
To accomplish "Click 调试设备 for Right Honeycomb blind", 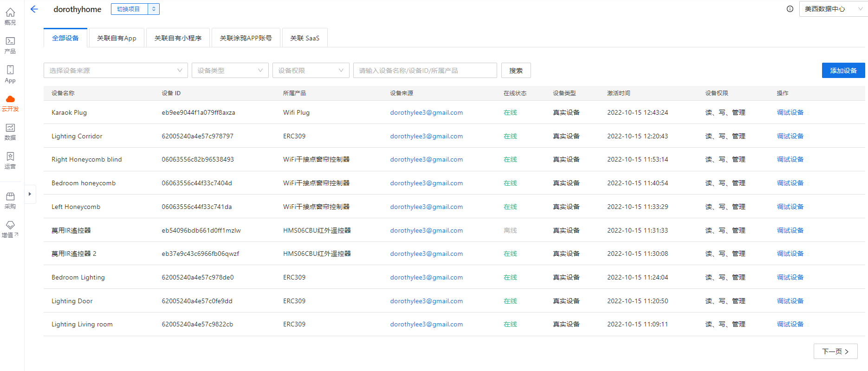I will tap(790, 159).
